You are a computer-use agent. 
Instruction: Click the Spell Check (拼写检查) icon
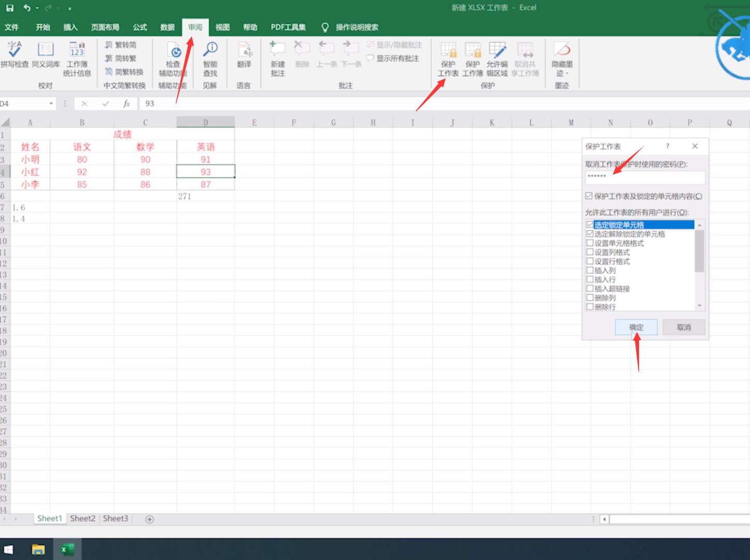point(15,54)
